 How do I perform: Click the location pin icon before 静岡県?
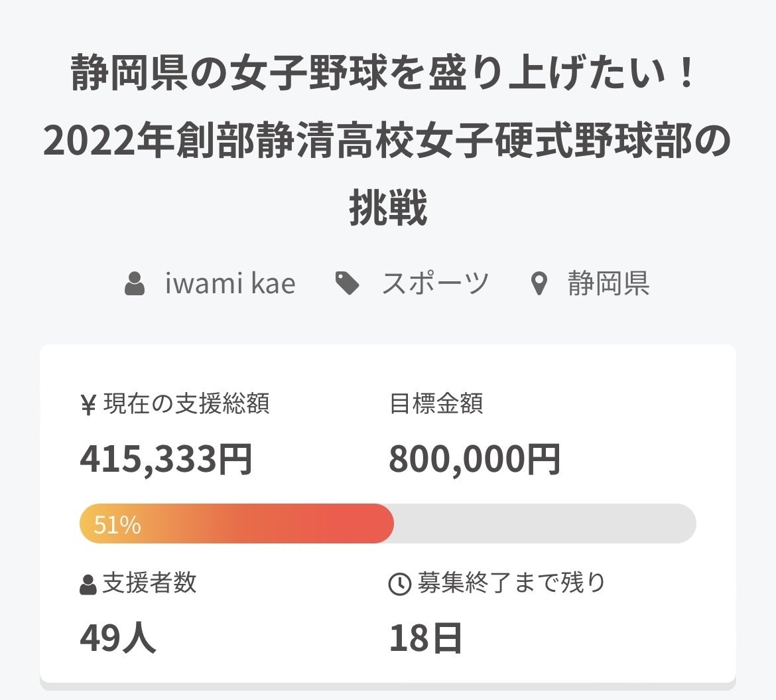[x=540, y=285]
